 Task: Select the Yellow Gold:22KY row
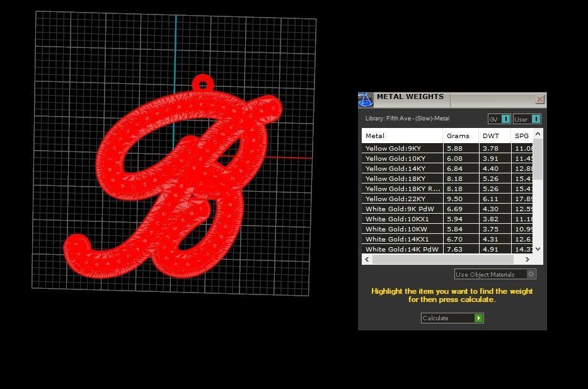[x=447, y=199]
